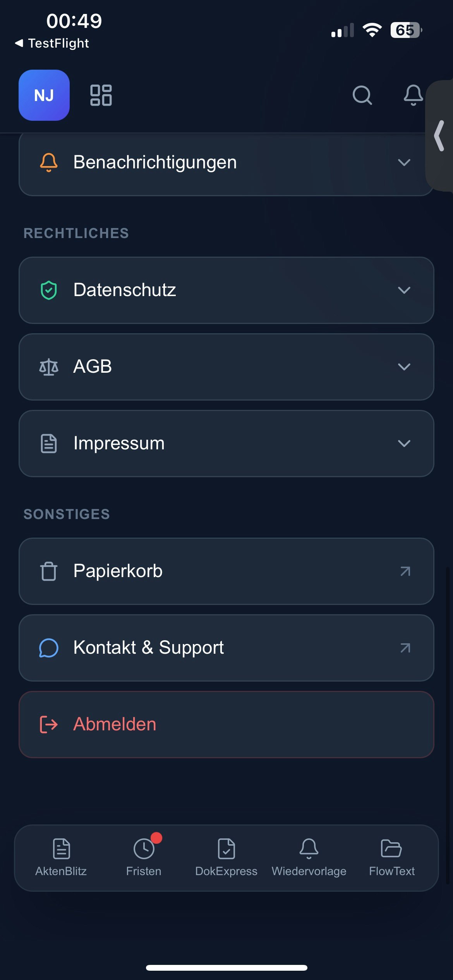Tap the green Datenschutz shield icon

click(48, 290)
